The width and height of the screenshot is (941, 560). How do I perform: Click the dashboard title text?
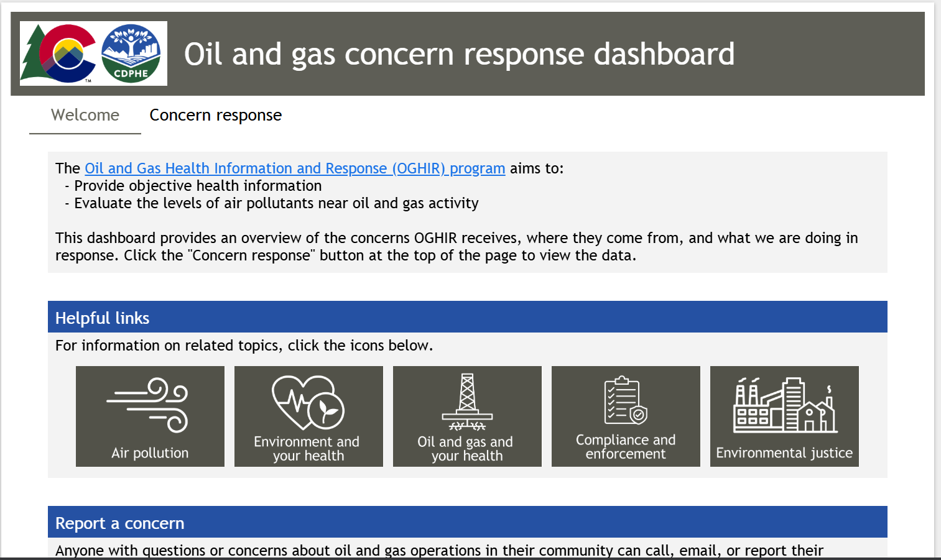[x=459, y=54]
